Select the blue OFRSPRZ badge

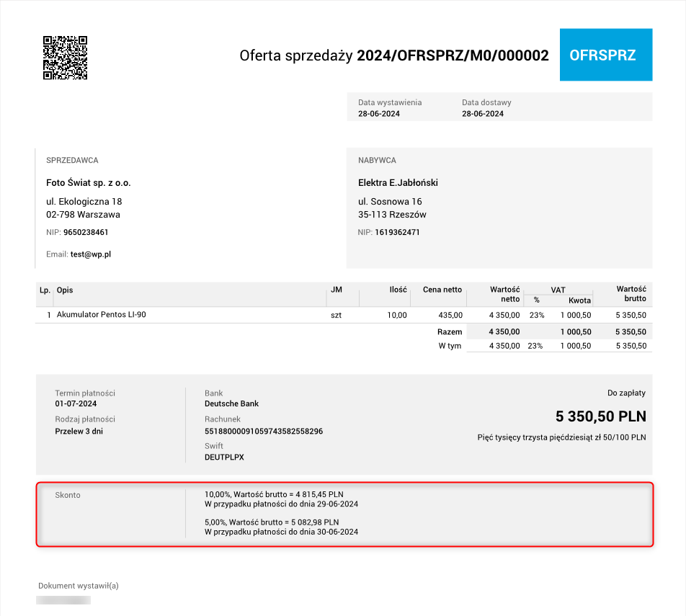pyautogui.click(x=605, y=55)
